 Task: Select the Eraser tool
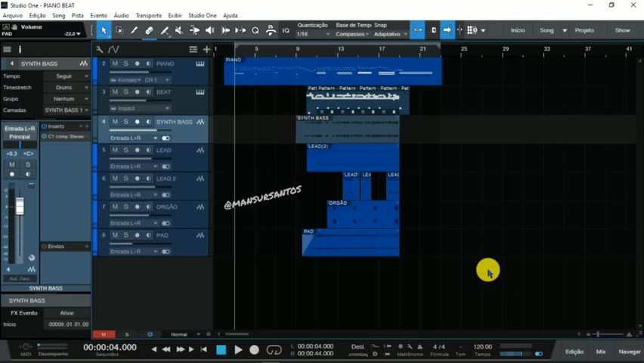coord(149,30)
